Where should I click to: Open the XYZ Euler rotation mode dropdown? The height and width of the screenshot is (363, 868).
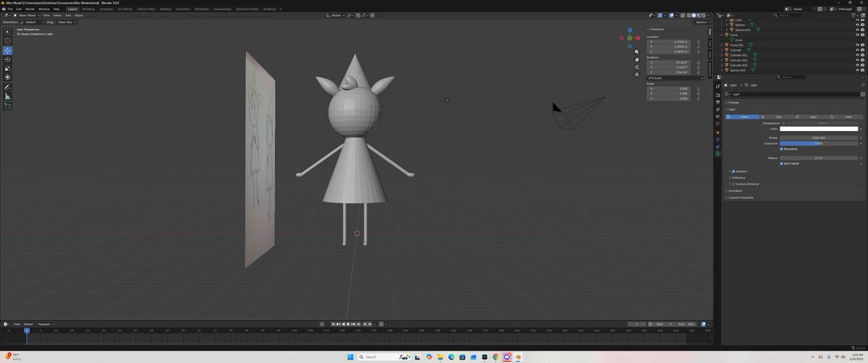(675, 78)
